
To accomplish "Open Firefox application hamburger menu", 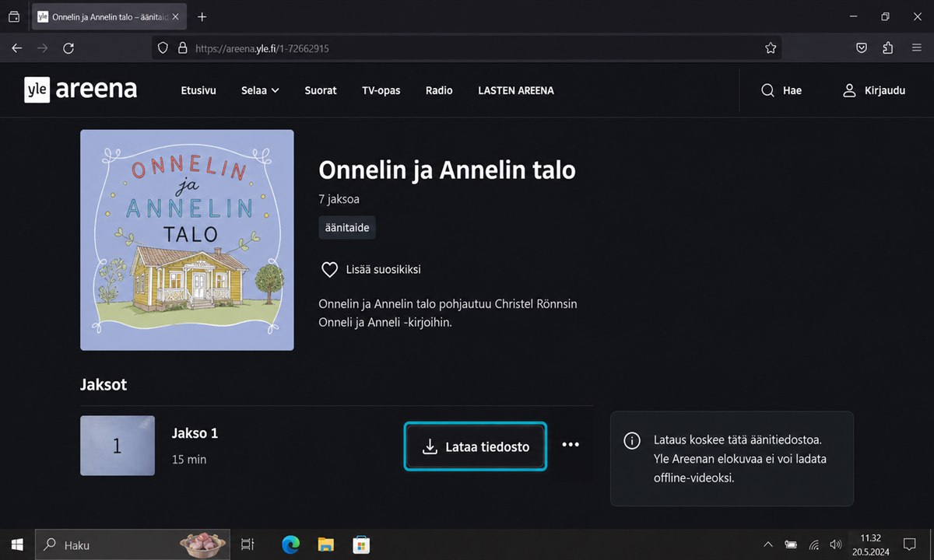I will (916, 48).
